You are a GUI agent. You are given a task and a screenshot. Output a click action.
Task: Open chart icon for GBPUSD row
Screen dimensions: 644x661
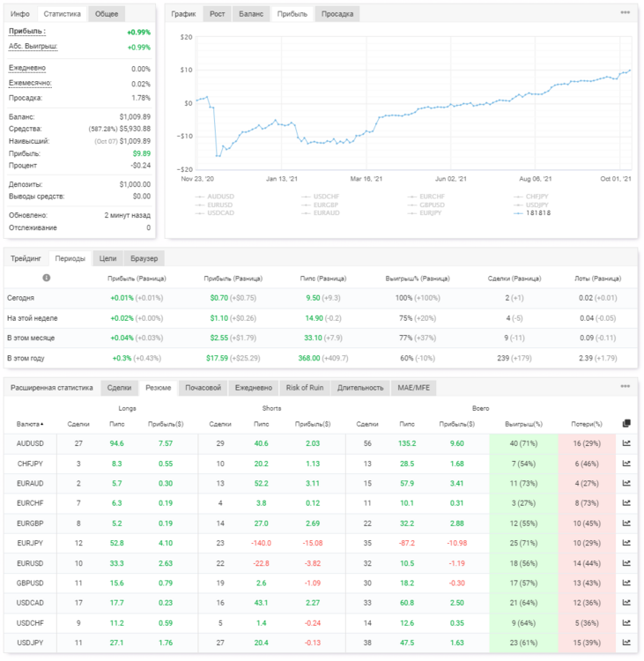tap(626, 583)
